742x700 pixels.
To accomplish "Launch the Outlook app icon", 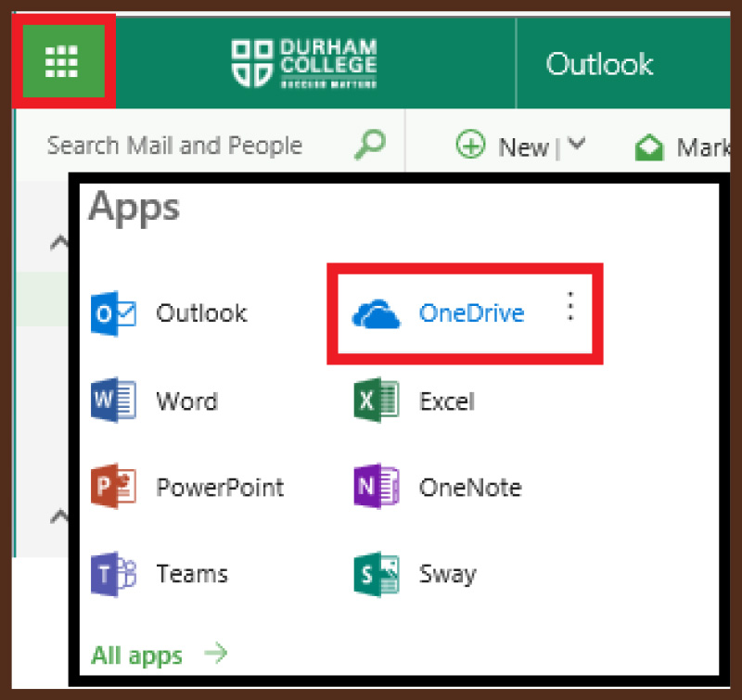I will 114,312.
